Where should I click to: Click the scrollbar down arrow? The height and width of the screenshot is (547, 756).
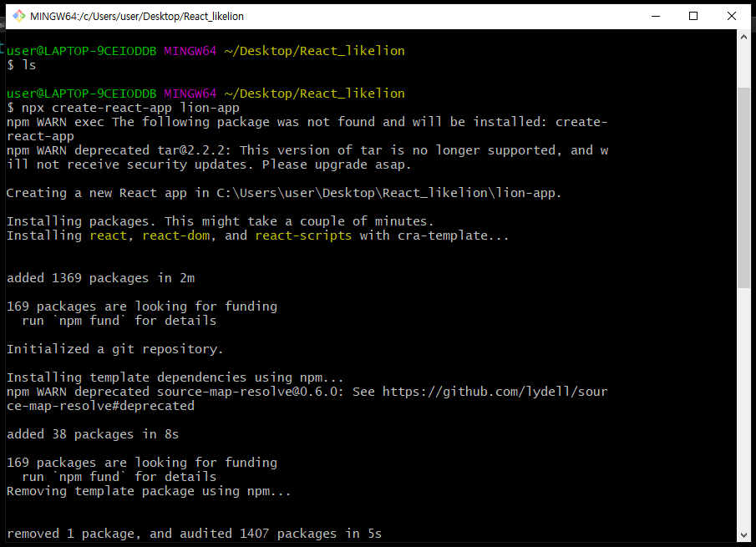pos(743,535)
